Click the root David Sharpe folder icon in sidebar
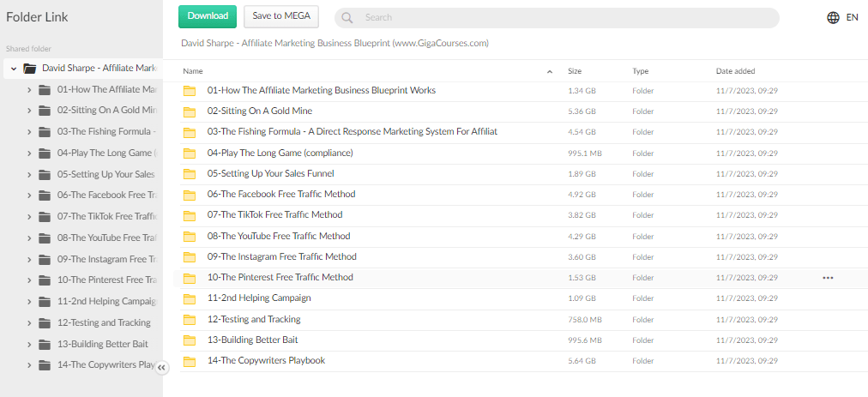Viewport: 868px width, 397px height. click(x=30, y=68)
